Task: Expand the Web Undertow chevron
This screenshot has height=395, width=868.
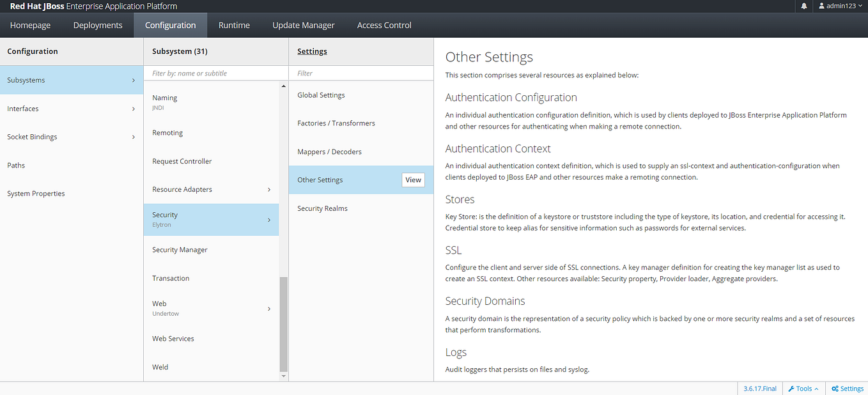Action: pos(268,309)
